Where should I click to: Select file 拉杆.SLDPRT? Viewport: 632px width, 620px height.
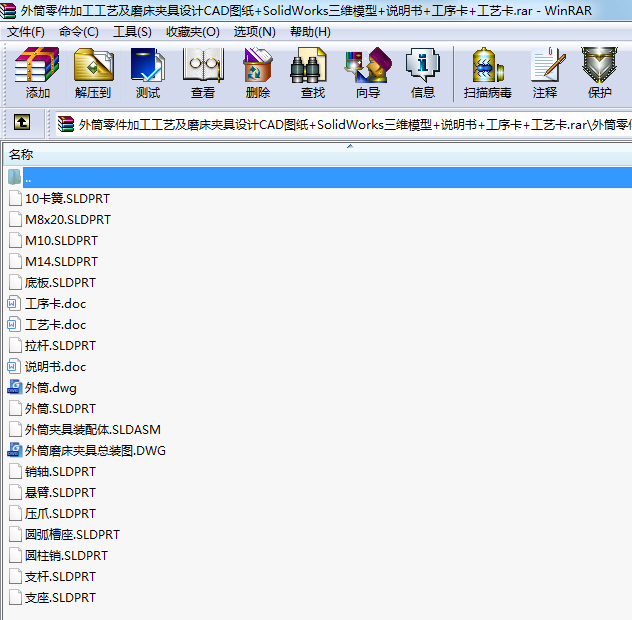(x=60, y=345)
